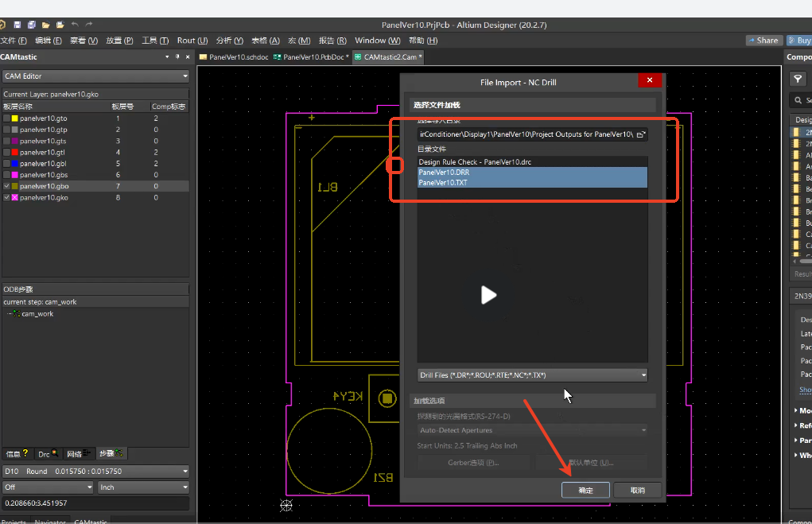The image size is (812, 524).
Task: Open the Drill Files type filter dropdown
Action: [x=532, y=375]
